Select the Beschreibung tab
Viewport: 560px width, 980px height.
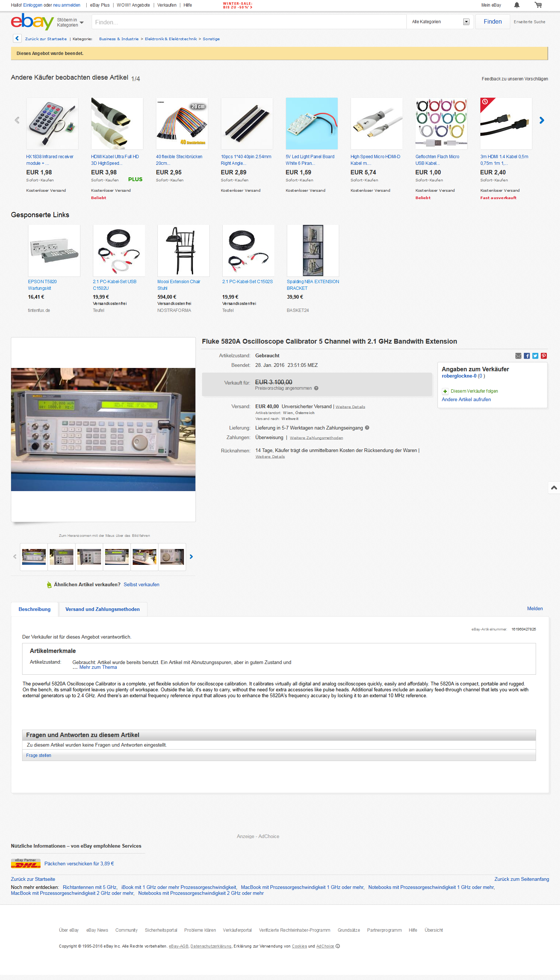click(35, 609)
